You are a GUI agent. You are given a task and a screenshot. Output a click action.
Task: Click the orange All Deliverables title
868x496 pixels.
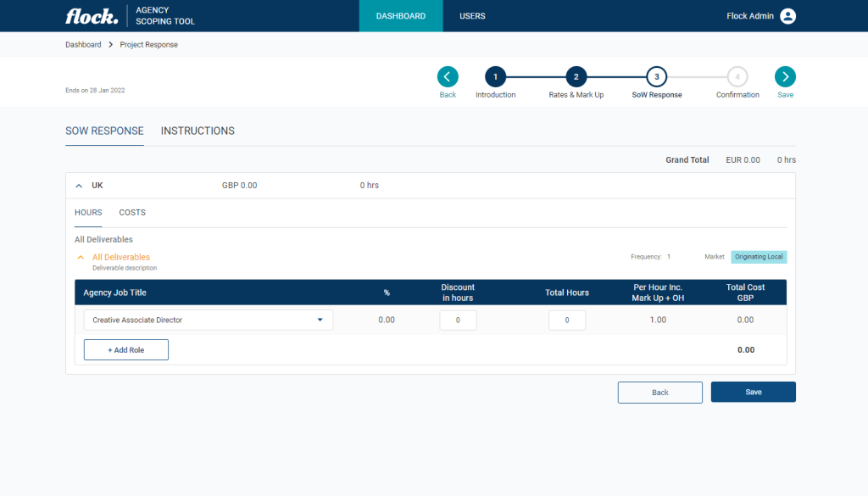click(121, 258)
